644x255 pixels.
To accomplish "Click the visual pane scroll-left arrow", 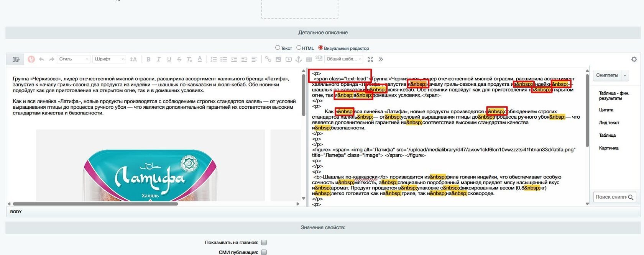I will (9, 204).
